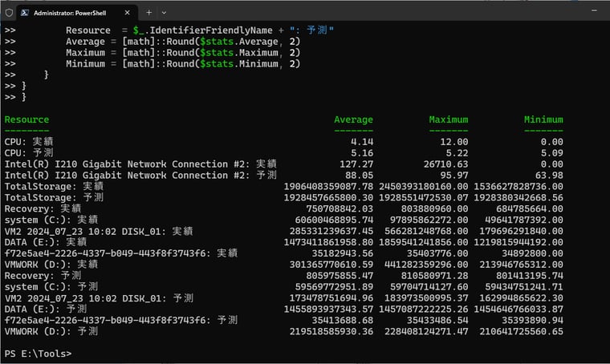Click the Intel I210 Network Connection 予測 row
The image size is (610, 364).
point(140,176)
